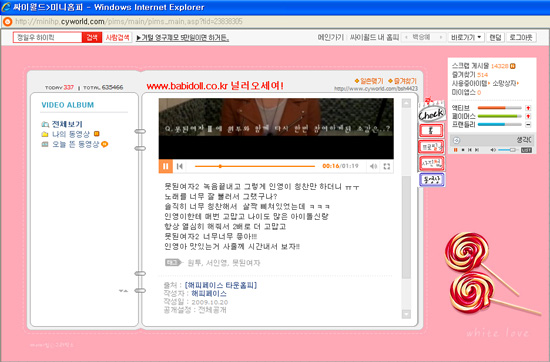Image resolution: width=550 pixels, height=362 pixels.
Task: Stop the background music player
Action: point(463,150)
